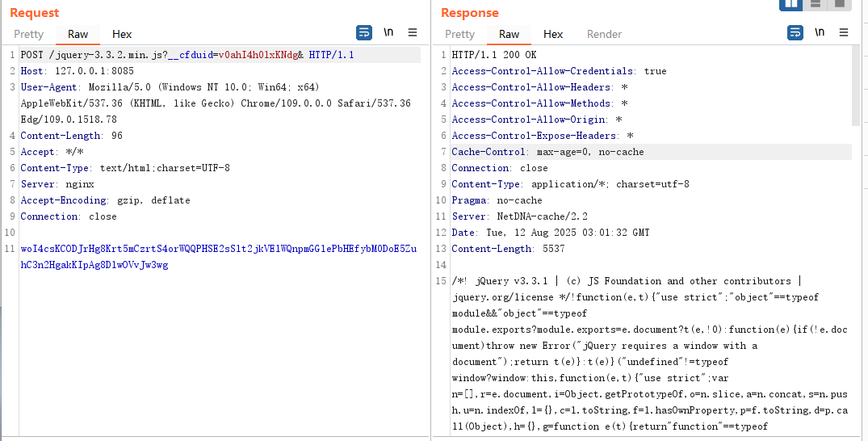Image resolution: width=868 pixels, height=441 pixels.
Task: Click 'Content-Length: 5537' response header
Action: [508, 249]
